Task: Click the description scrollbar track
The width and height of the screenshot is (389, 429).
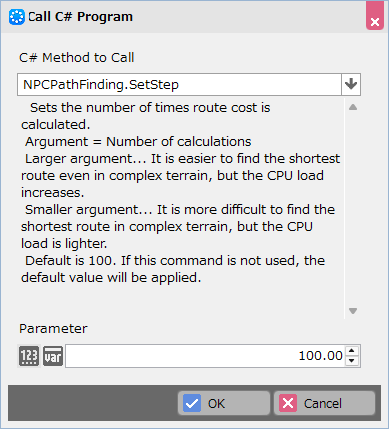Action: click(x=353, y=209)
